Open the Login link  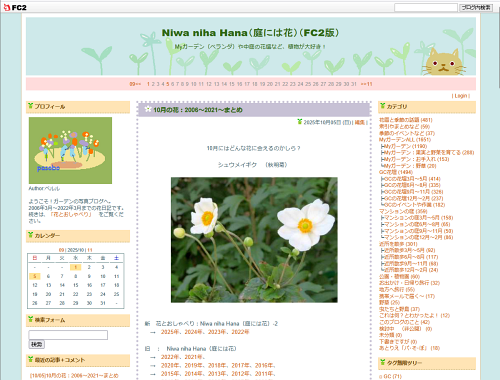click(461, 96)
